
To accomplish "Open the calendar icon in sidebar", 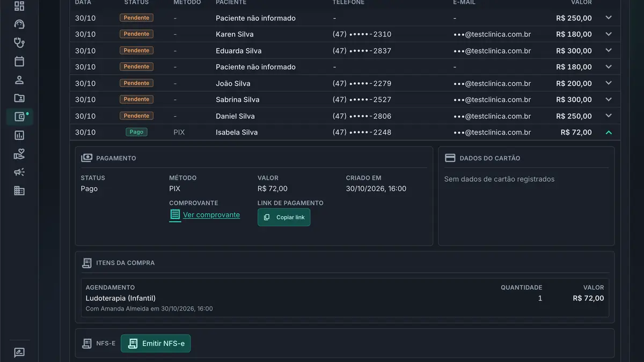I will click(x=19, y=61).
